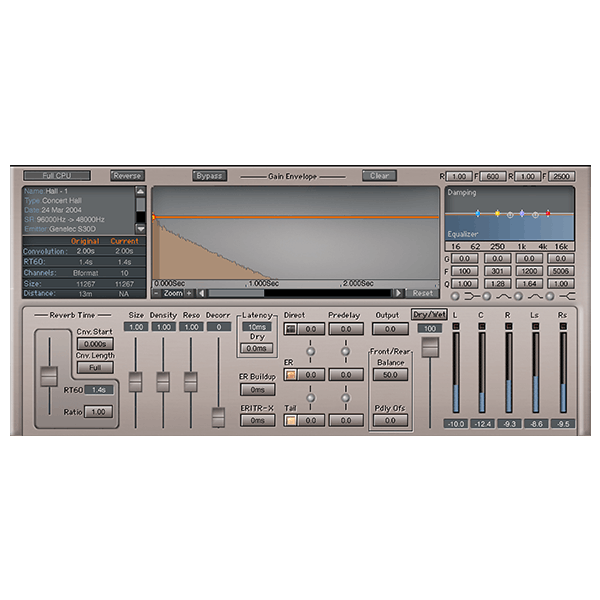Click the red EQ band marker
This screenshot has width=600, height=600.
(548, 214)
